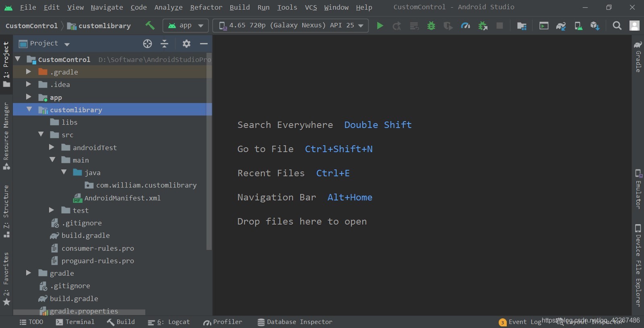
Task: Sync Project with Gradle Files
Action: click(561, 26)
